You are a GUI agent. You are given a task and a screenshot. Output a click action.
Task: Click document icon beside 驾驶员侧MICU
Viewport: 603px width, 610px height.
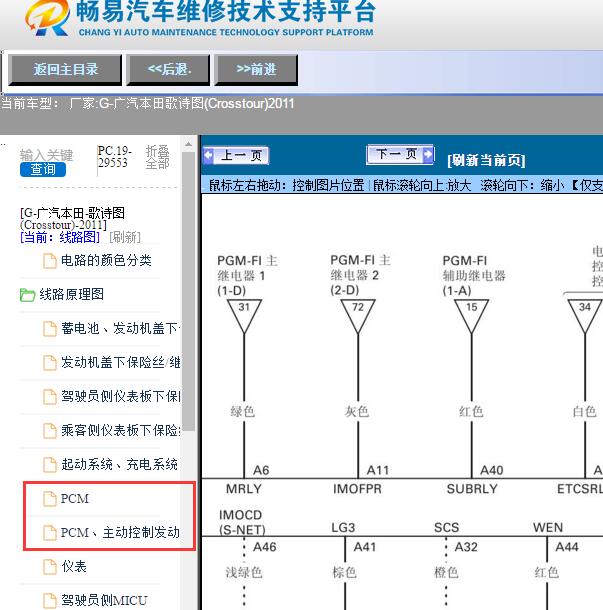coord(49,601)
